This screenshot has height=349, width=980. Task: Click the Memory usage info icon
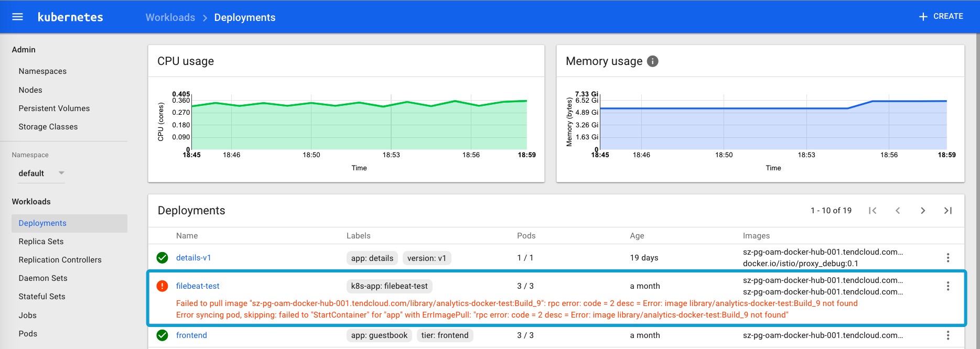coord(652,61)
